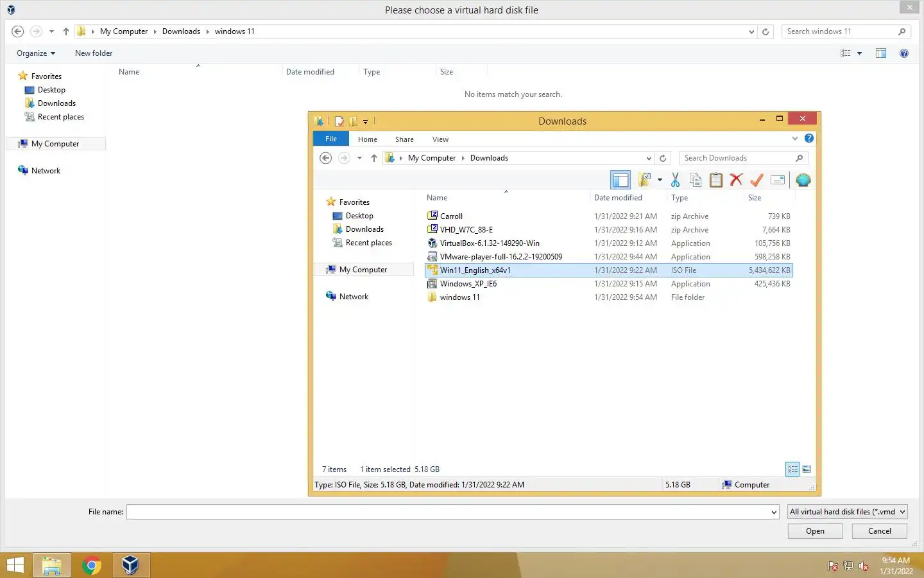Switch to details view in Downloads status bar
The width and height of the screenshot is (924, 578).
click(792, 469)
